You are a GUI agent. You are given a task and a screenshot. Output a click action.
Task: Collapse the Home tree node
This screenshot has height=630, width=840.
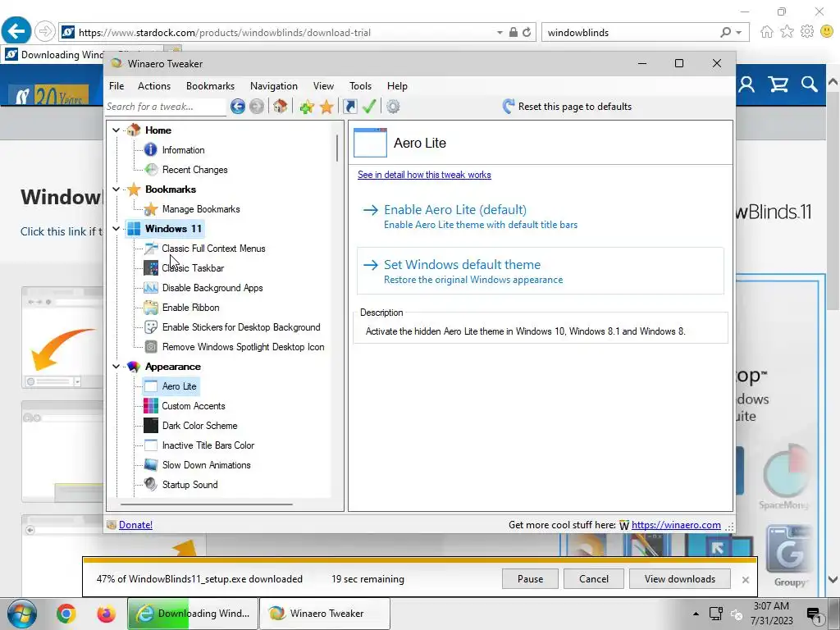click(116, 130)
